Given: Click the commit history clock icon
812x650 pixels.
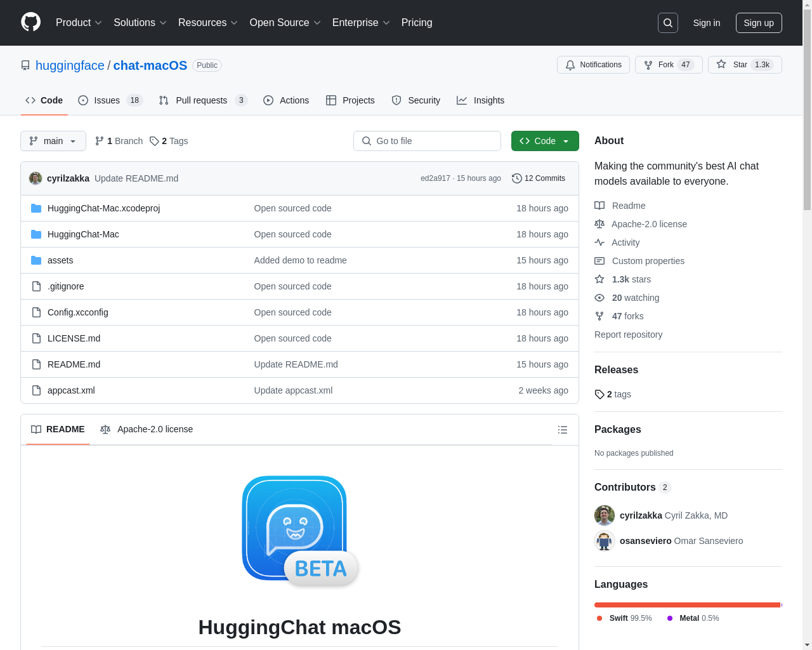Looking at the screenshot, I should tap(517, 178).
